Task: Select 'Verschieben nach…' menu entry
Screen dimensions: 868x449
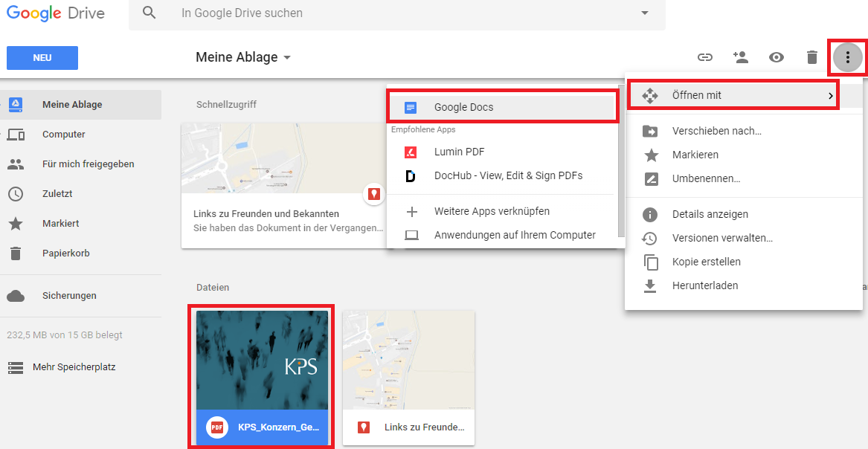Action: (x=744, y=131)
